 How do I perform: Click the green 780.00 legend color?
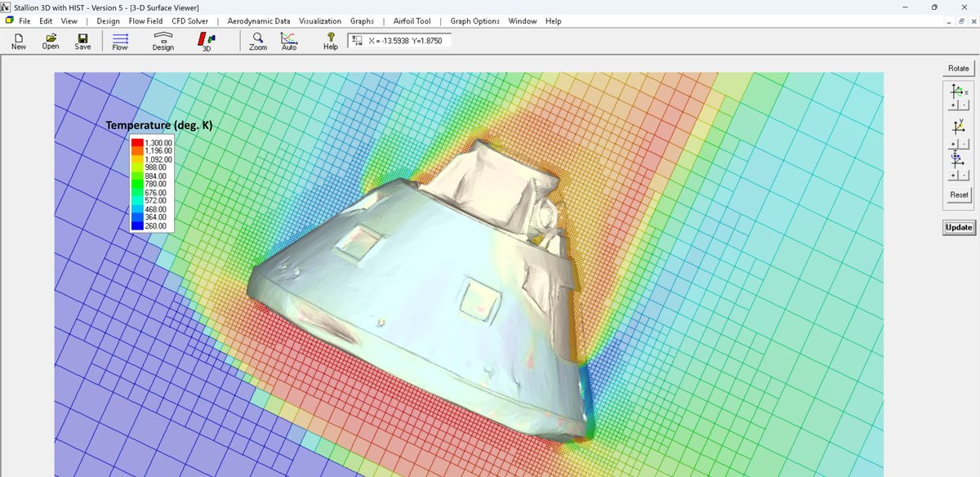pyautogui.click(x=137, y=184)
